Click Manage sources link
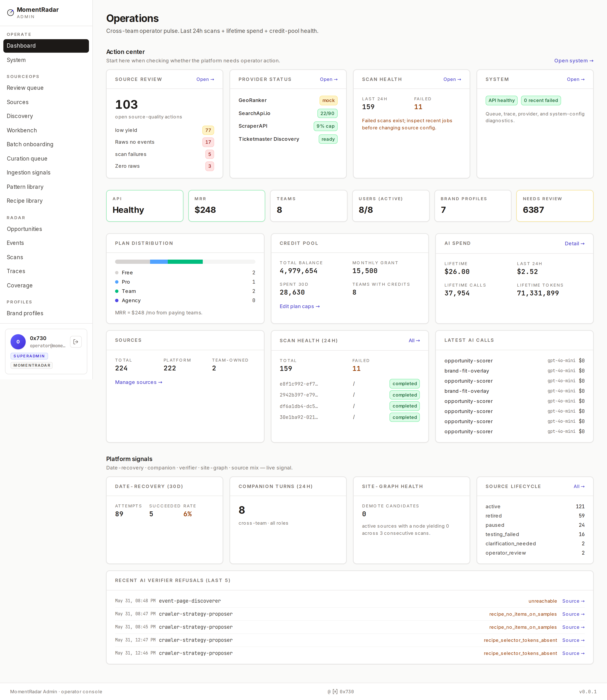 pos(138,382)
